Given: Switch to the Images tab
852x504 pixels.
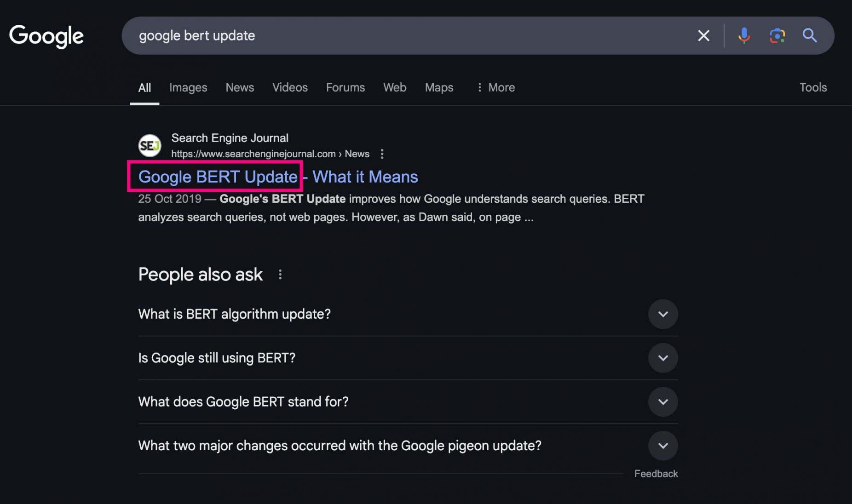Looking at the screenshot, I should tap(188, 87).
